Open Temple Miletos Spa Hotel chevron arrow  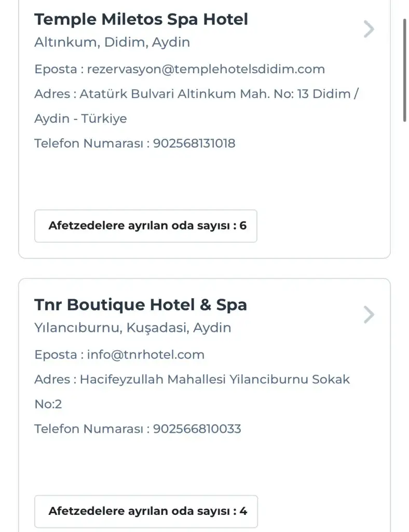369,29
